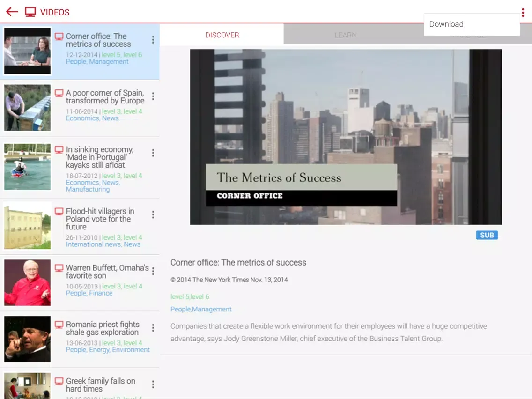Image resolution: width=532 pixels, height=399 pixels.
Task: Play The Metrics of Success video
Action: coord(345,137)
